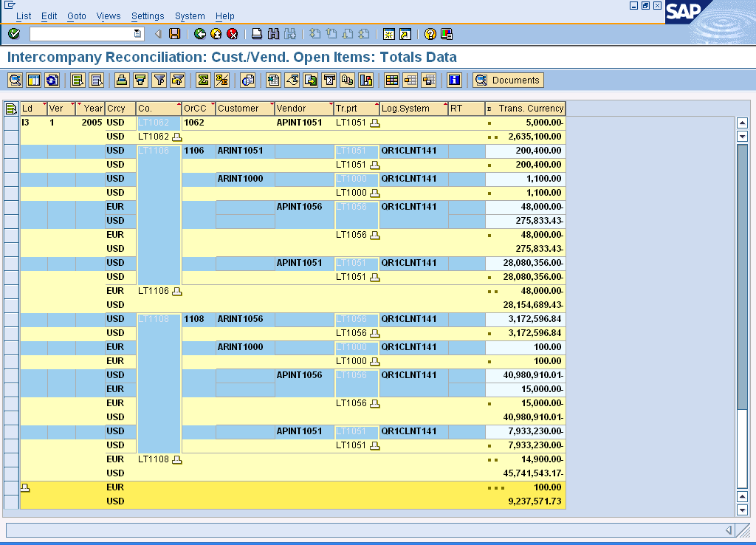Click the bottom scroll-down arrow button
This screenshot has height=545, width=756.
click(x=743, y=510)
